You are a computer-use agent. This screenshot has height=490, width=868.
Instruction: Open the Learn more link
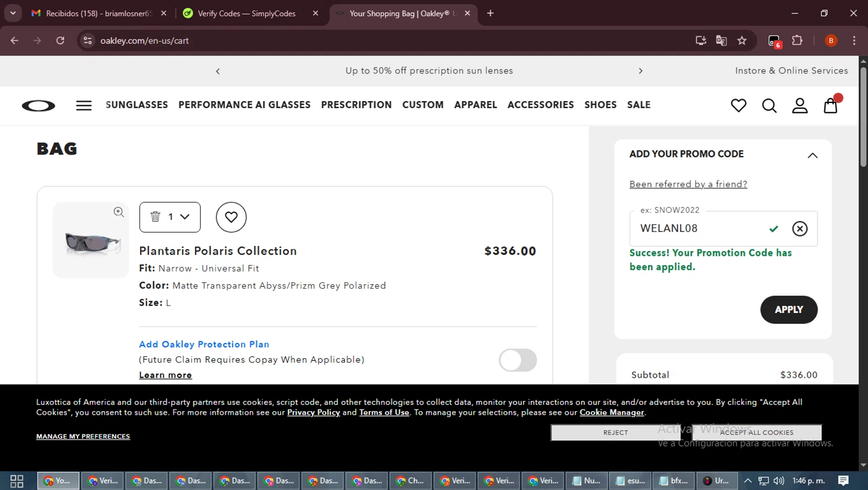click(165, 375)
